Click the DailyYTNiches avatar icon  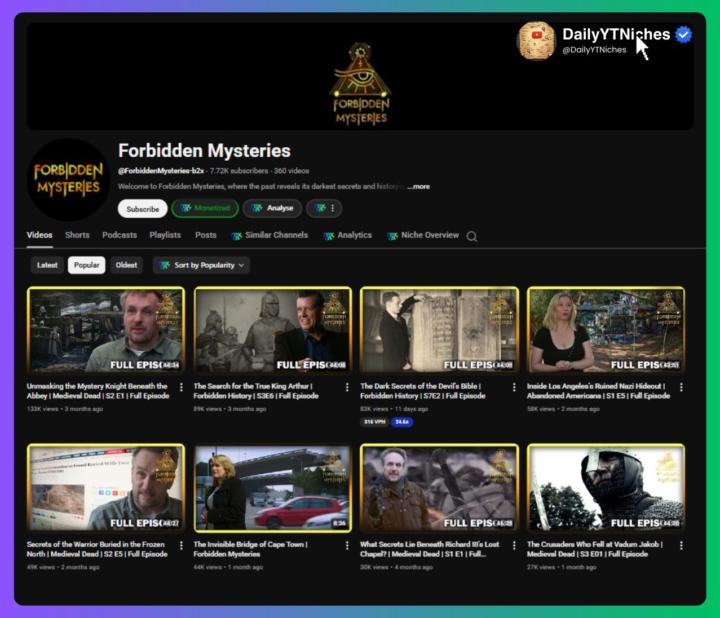[536, 40]
